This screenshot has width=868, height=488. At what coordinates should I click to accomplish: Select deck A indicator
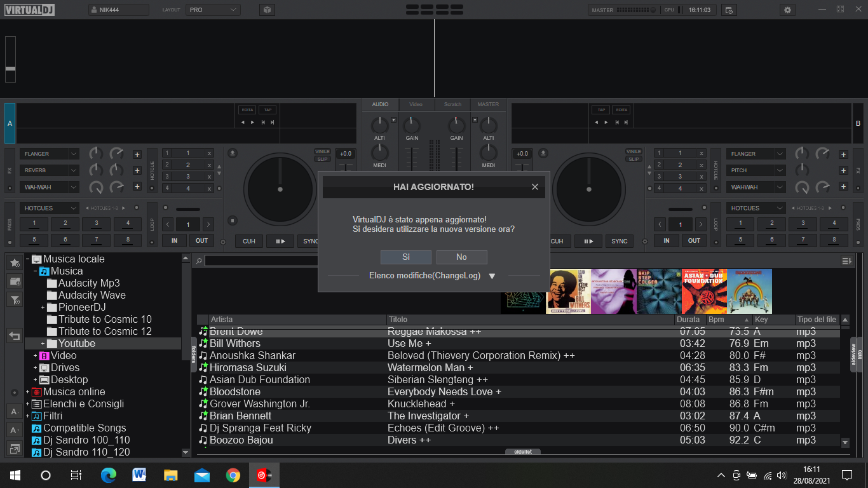point(10,123)
